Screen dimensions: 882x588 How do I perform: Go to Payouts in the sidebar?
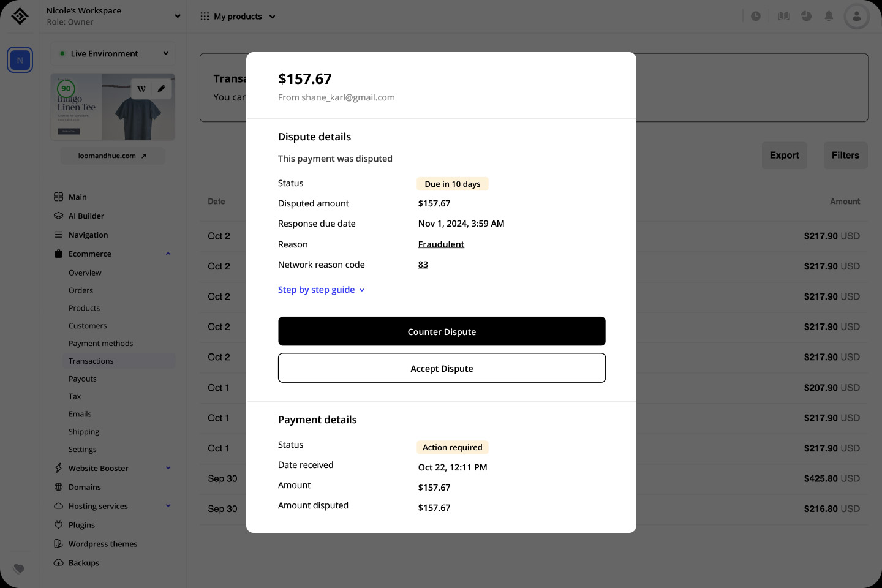(83, 379)
